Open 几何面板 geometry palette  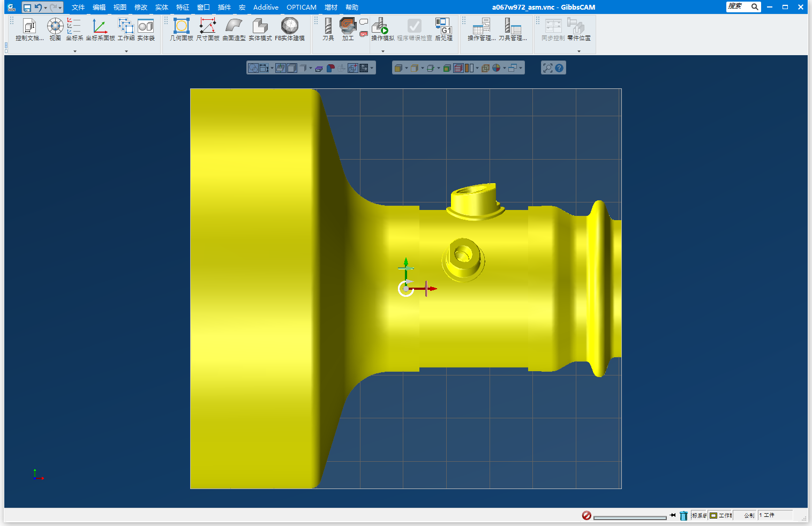pyautogui.click(x=181, y=29)
